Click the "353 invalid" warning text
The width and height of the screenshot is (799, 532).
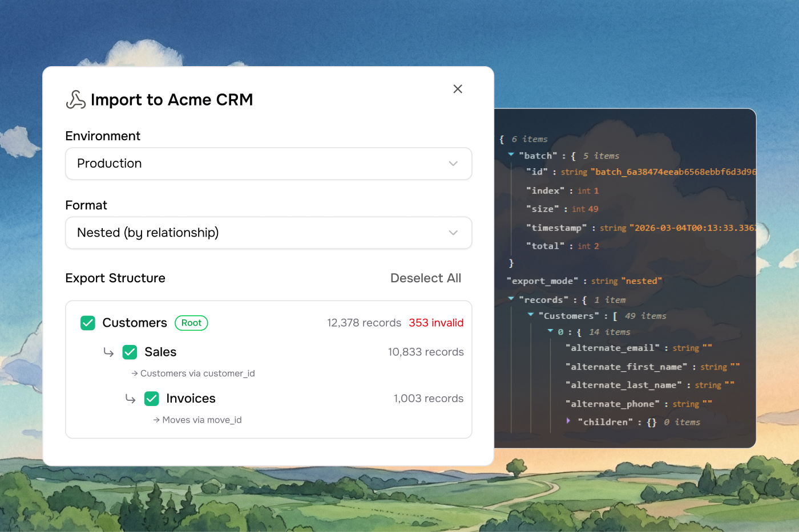tap(436, 323)
